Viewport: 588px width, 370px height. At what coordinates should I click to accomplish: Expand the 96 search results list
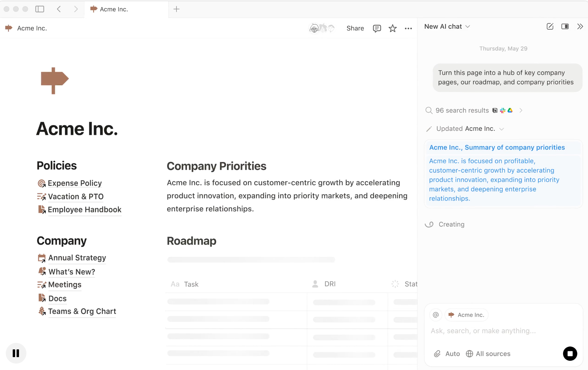521,111
